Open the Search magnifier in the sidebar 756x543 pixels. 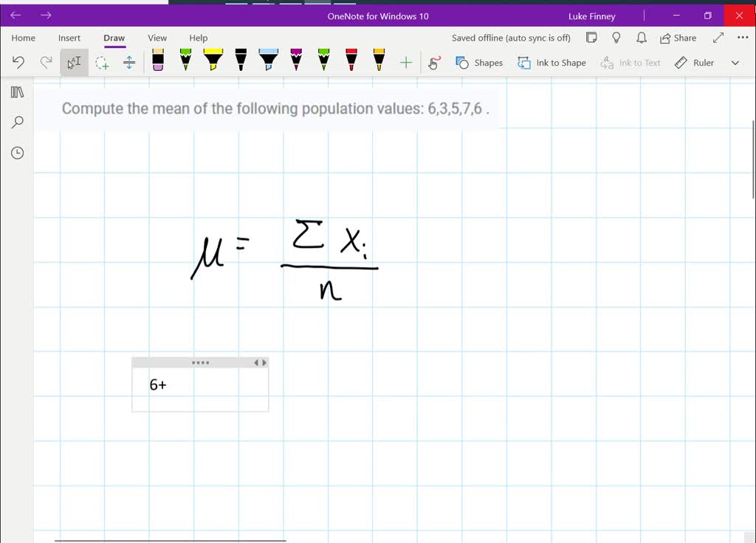18,122
